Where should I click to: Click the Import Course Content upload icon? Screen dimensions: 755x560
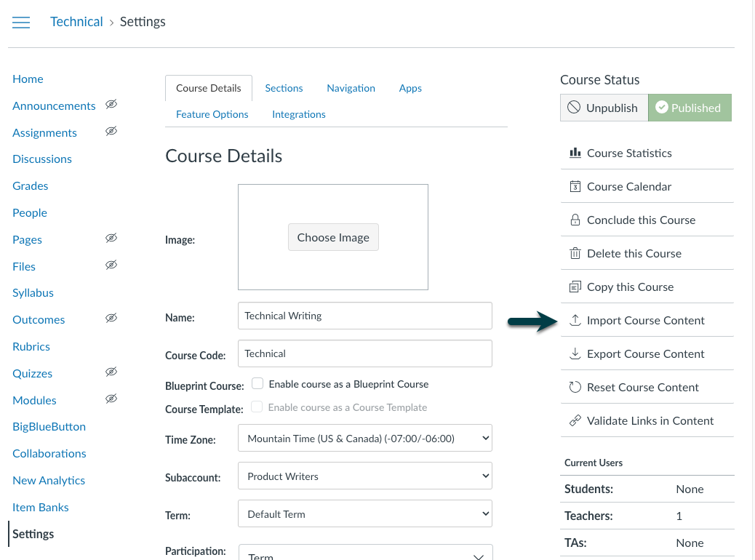[575, 320]
